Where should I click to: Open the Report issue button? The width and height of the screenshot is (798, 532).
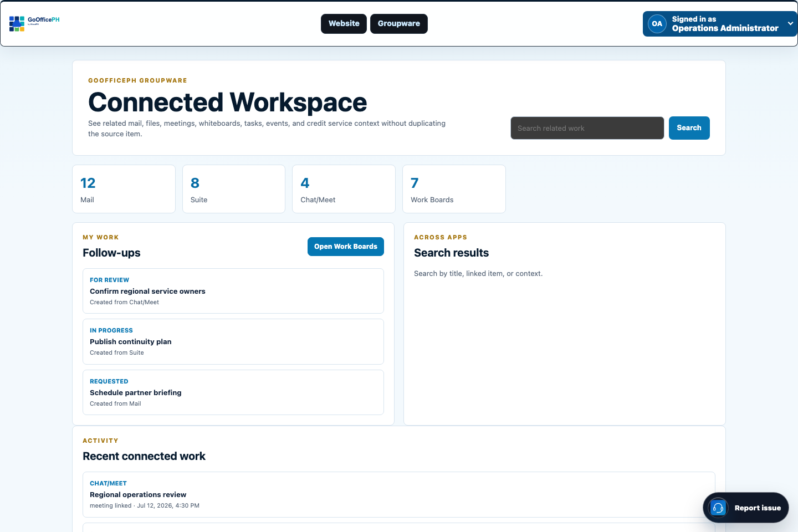(746, 508)
